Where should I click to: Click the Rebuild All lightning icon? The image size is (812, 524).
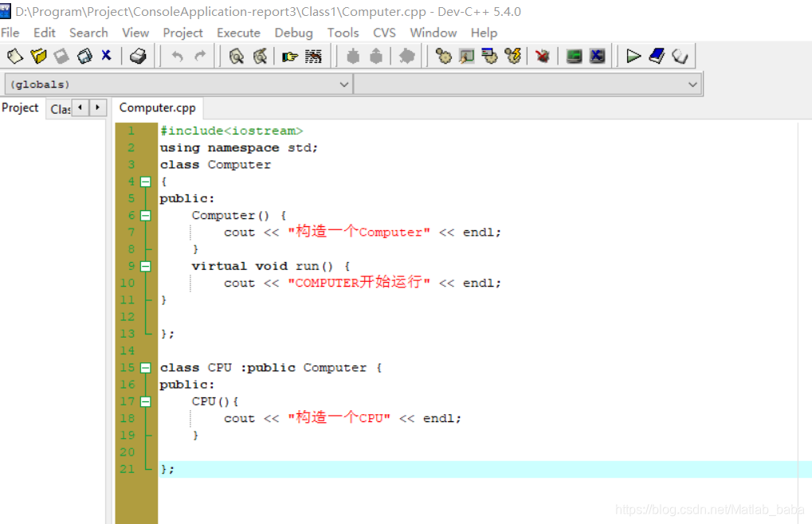512,56
